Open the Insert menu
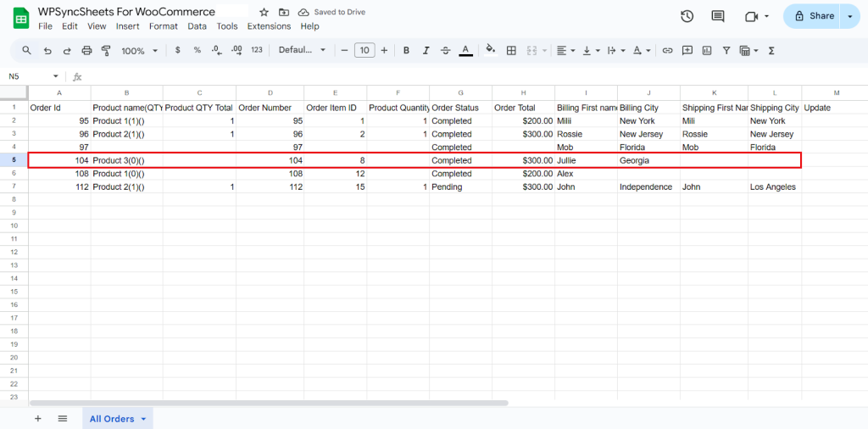 (x=128, y=26)
